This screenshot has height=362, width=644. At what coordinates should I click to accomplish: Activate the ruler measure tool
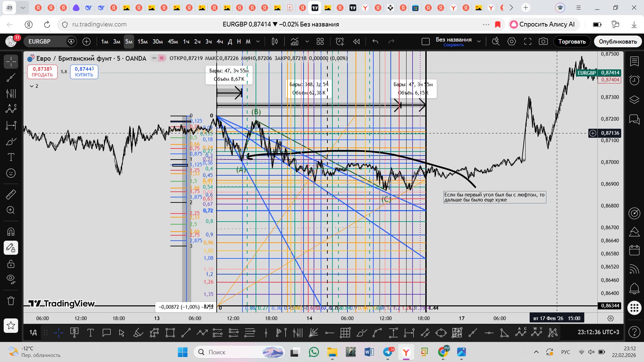11,194
